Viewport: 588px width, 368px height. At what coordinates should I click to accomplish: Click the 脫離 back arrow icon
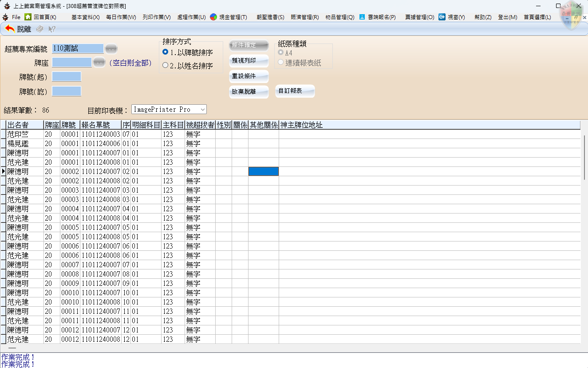coord(10,29)
